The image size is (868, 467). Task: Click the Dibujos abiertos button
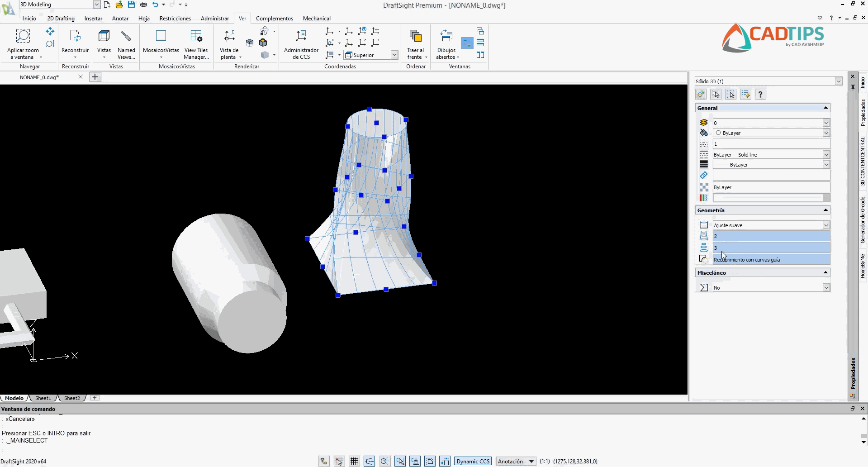(x=446, y=43)
